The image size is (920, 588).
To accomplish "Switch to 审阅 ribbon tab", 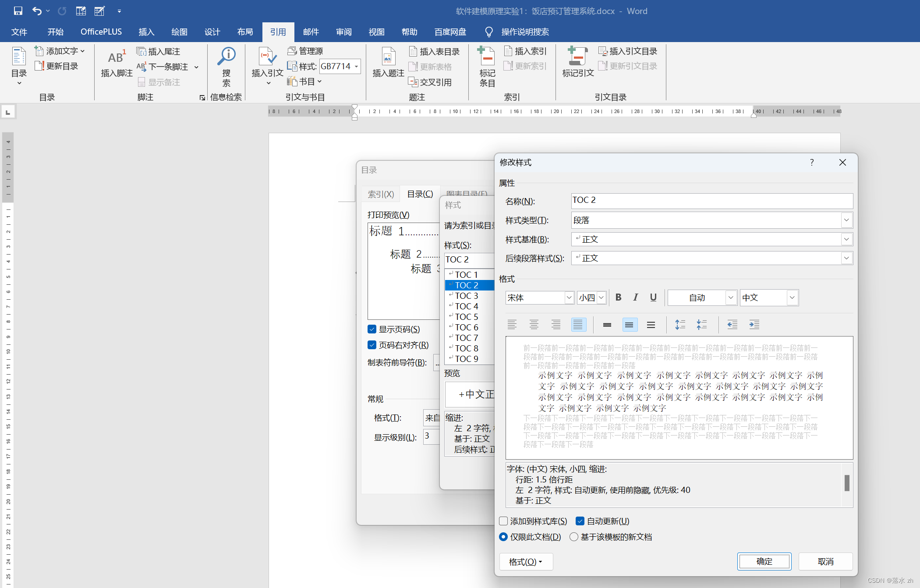I will [x=343, y=32].
